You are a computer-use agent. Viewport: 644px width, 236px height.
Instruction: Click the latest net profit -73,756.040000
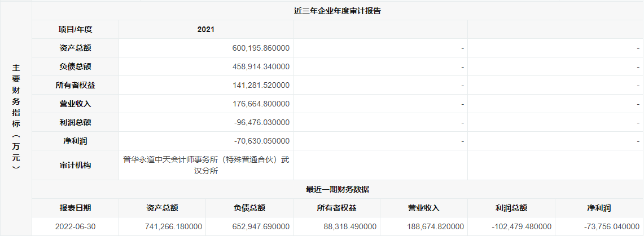pos(611,226)
